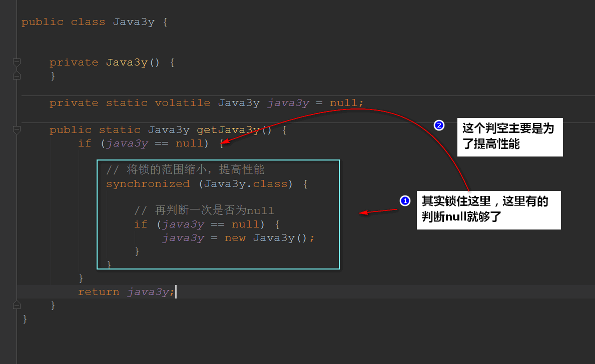Click the fold end marker of getJava3y() method
Screen dimensions: 595x364
point(17,305)
